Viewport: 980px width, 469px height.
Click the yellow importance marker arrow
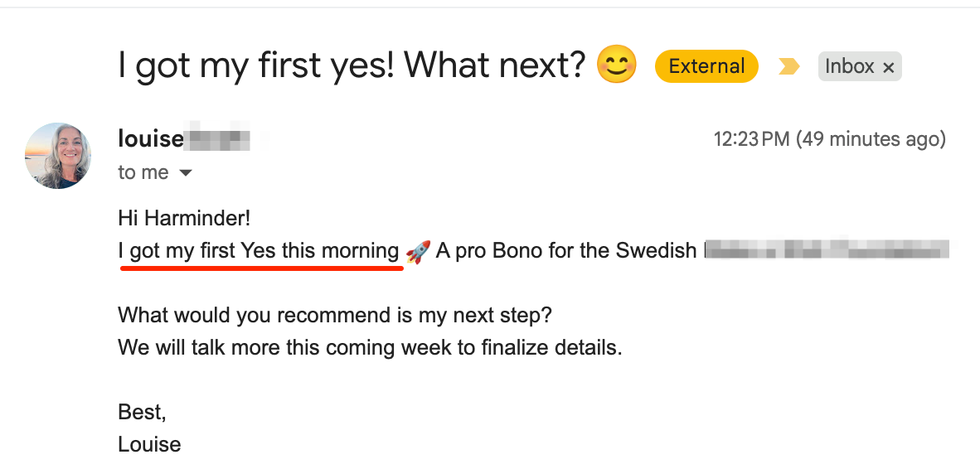pyautogui.click(x=788, y=66)
